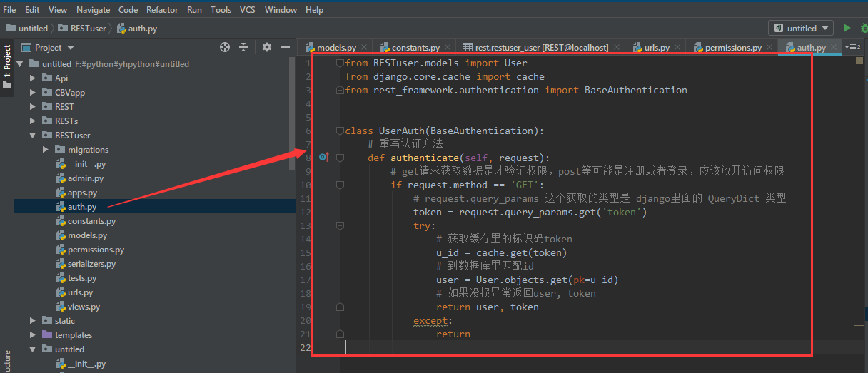Collapse the RESTuser folder
868x373 pixels.
pos(33,136)
